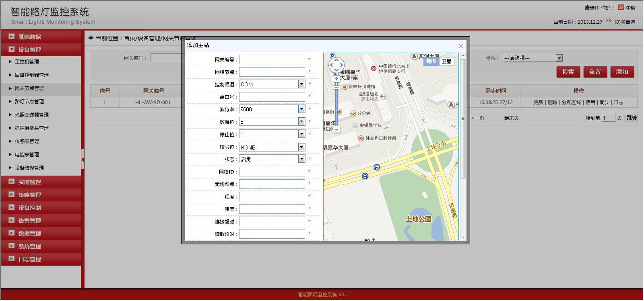Collapse the left sidebar with handle arrow
This screenshot has width=644, height=301.
click(x=83, y=160)
